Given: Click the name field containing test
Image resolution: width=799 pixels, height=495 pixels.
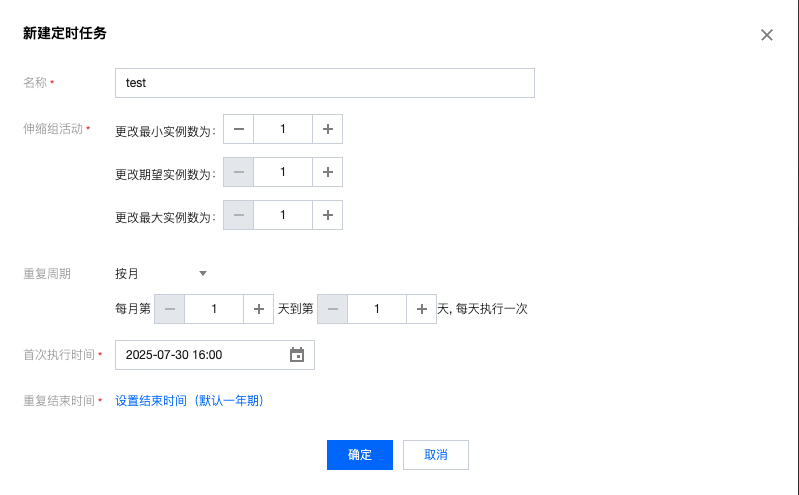Looking at the screenshot, I should click(x=324, y=83).
